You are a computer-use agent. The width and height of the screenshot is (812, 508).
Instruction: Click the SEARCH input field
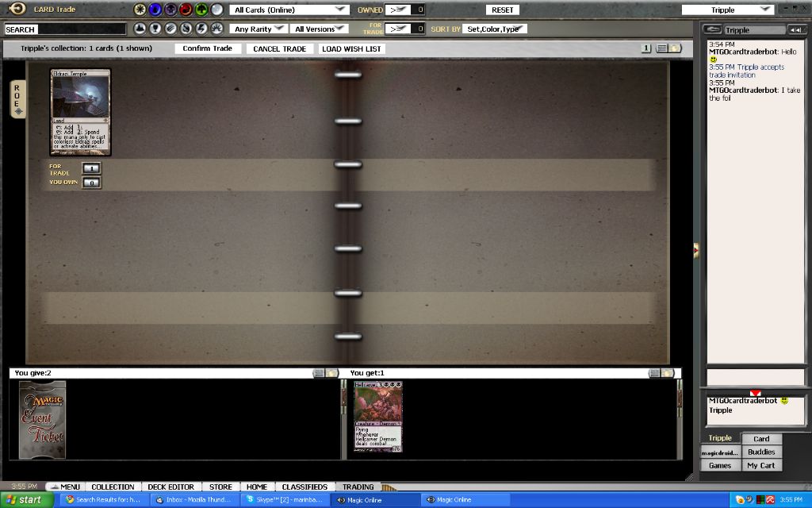click(65, 29)
